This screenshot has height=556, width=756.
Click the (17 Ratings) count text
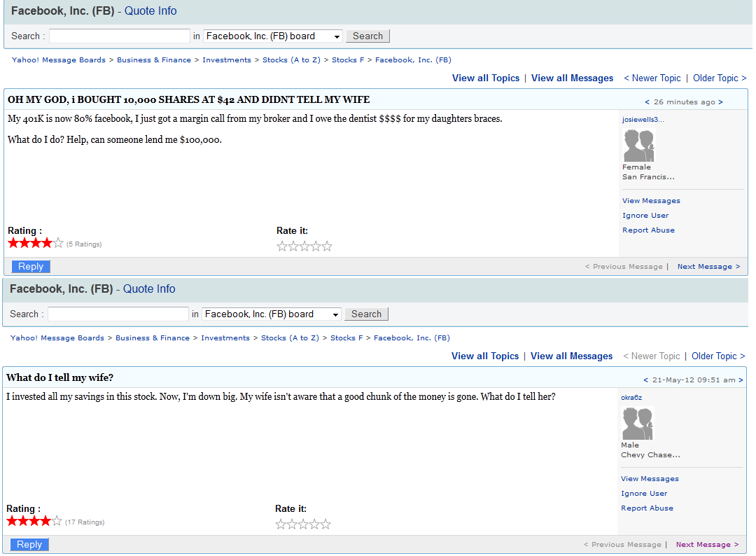85,522
